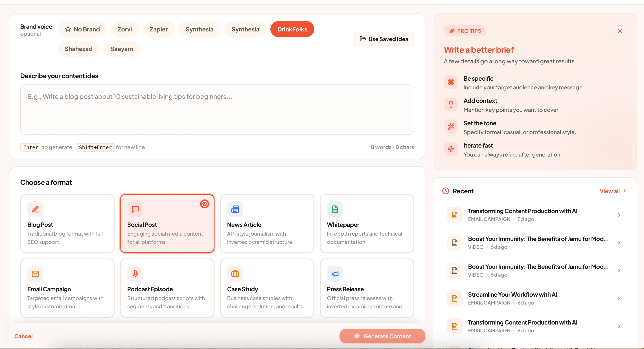Choose the Blog Post format card
The height and width of the screenshot is (349, 644).
pos(67,224)
